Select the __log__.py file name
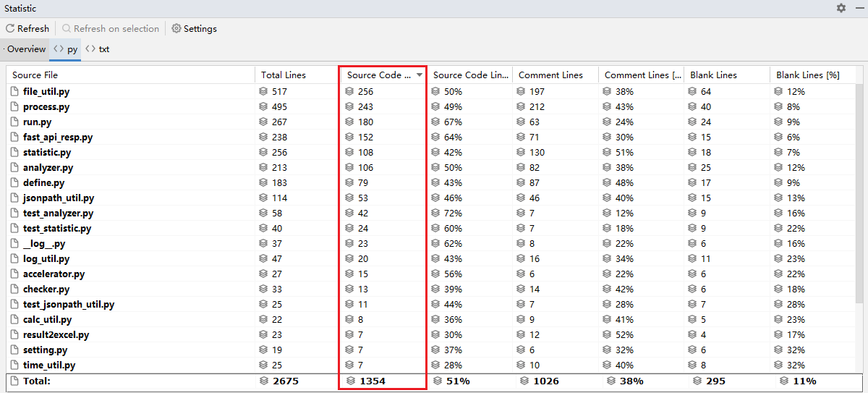This screenshot has width=868, height=393. tap(44, 244)
